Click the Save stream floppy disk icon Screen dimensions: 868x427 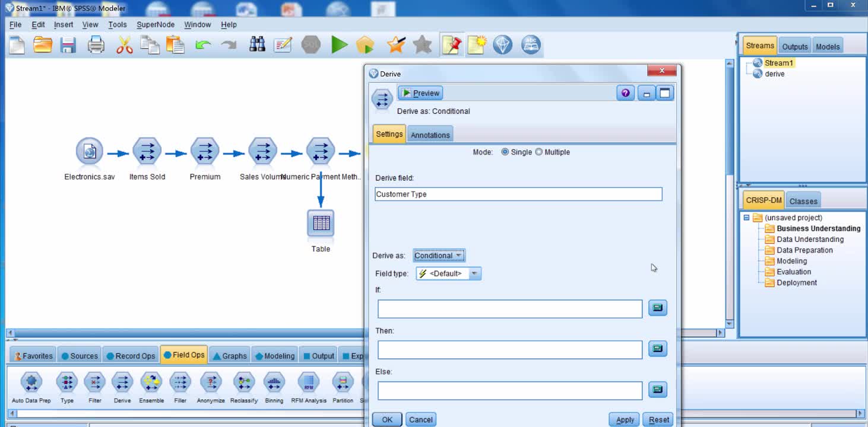click(x=68, y=45)
